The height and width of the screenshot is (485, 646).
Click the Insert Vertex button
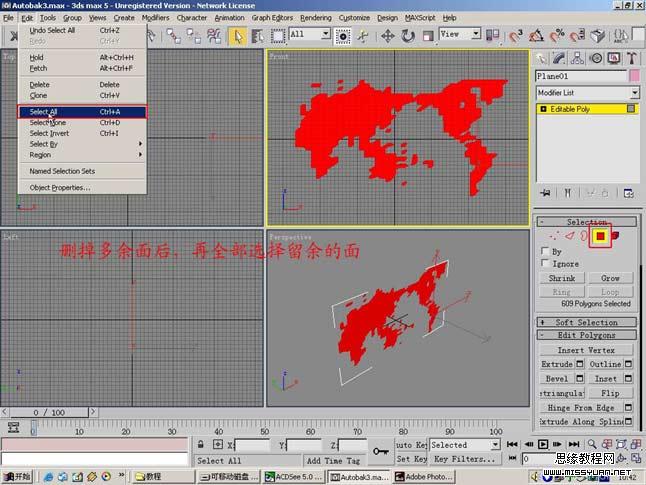pos(585,350)
